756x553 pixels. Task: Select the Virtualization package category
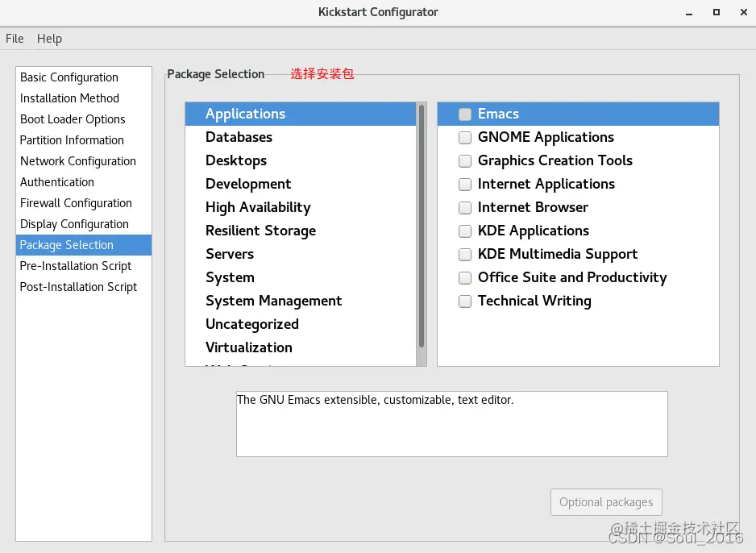click(301, 347)
